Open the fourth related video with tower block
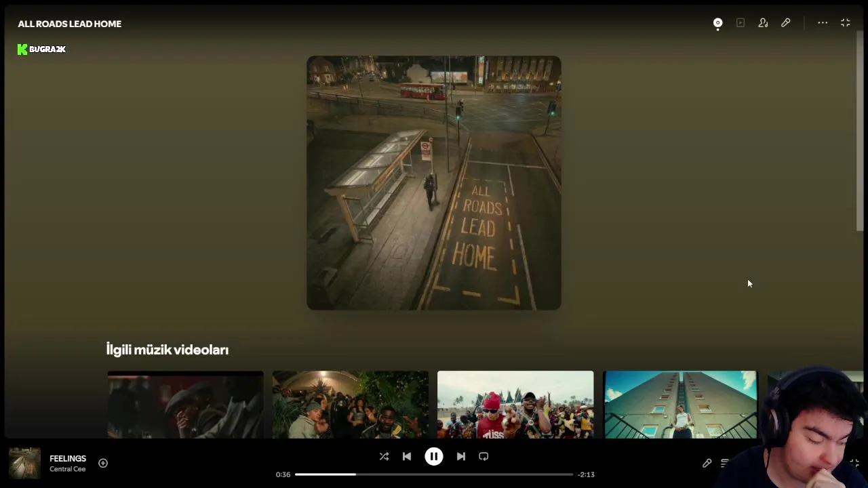868x488 pixels. pos(680,405)
